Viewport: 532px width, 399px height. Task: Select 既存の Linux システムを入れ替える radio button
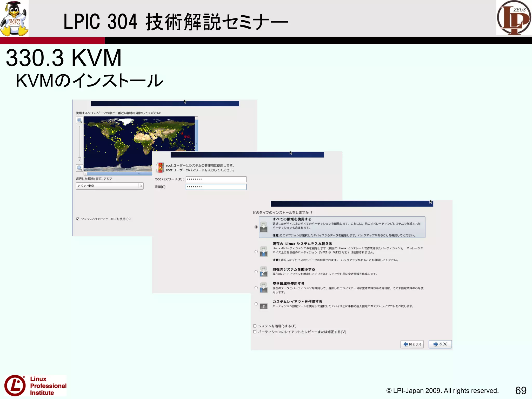coord(256,251)
